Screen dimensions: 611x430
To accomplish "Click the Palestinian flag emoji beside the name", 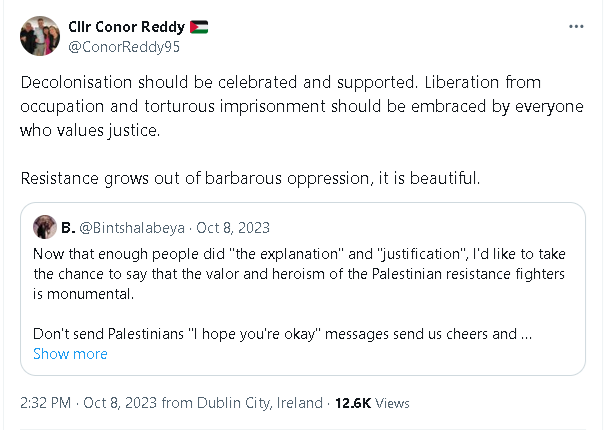I will 199,27.
